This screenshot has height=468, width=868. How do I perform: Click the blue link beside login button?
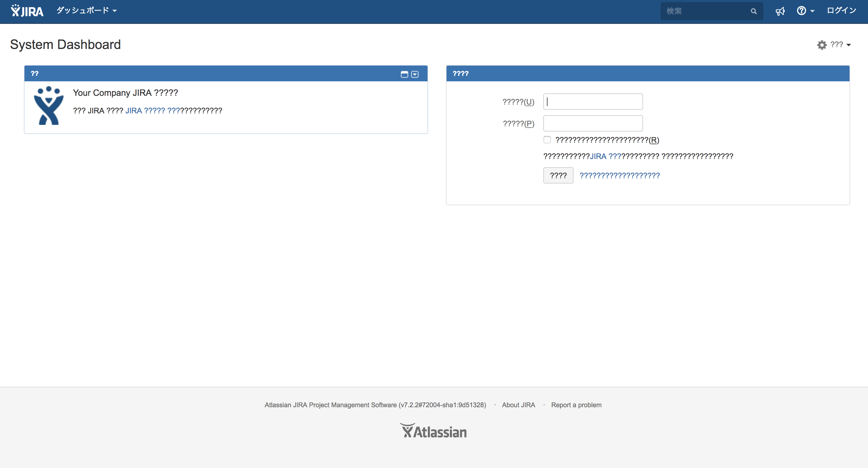point(619,175)
